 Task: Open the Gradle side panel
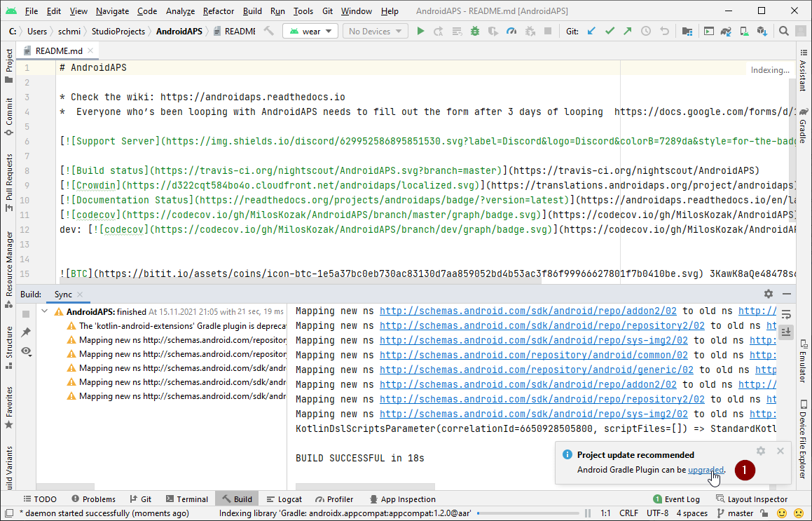pos(803,126)
